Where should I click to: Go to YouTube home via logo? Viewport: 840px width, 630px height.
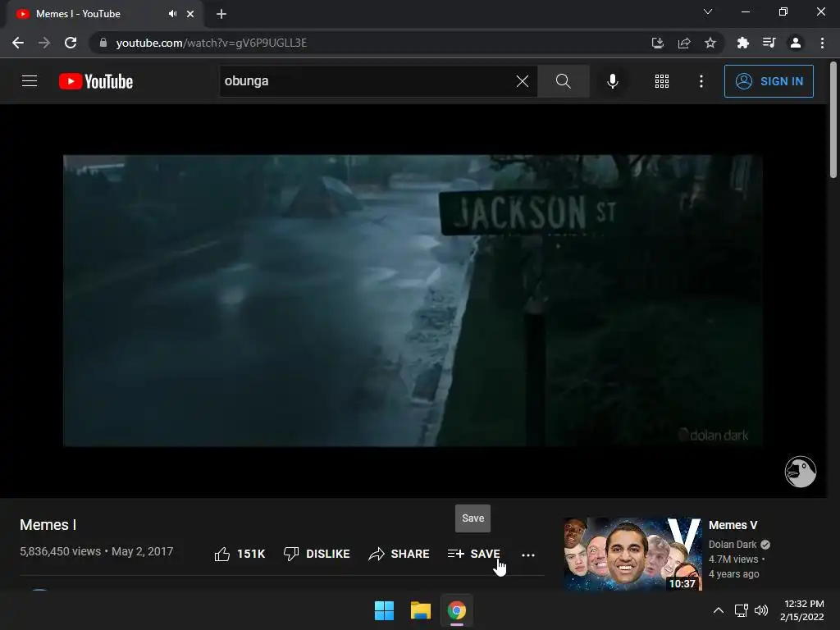pyautogui.click(x=96, y=81)
